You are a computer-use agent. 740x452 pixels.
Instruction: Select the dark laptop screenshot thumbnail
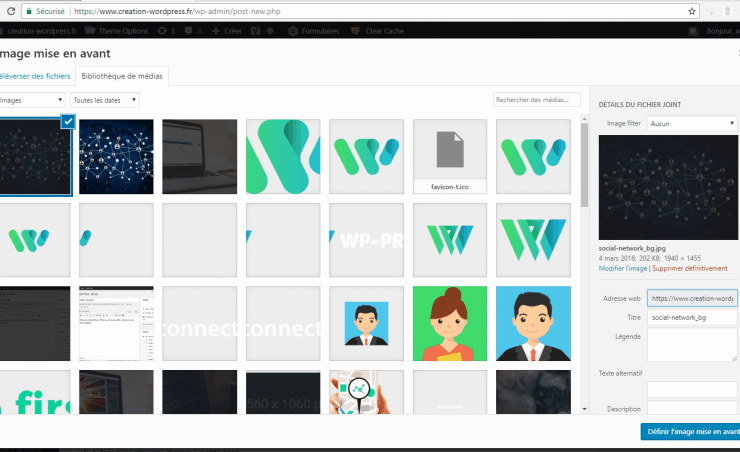(x=200, y=157)
